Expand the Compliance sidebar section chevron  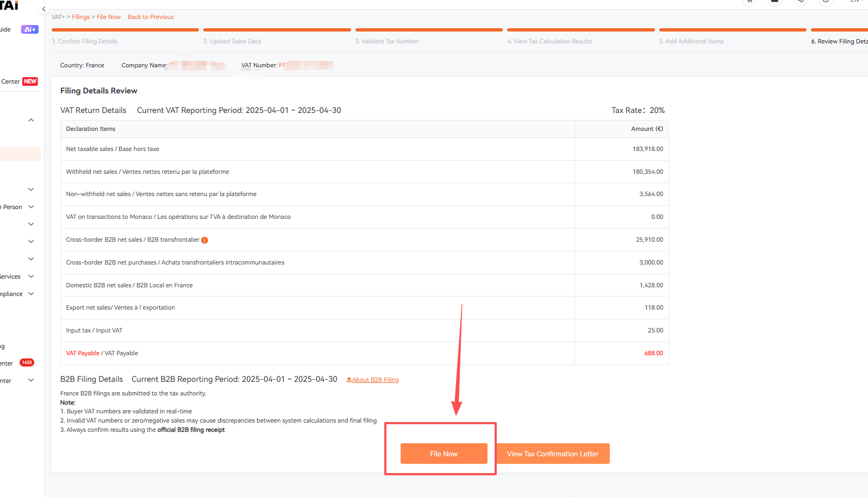pos(31,294)
